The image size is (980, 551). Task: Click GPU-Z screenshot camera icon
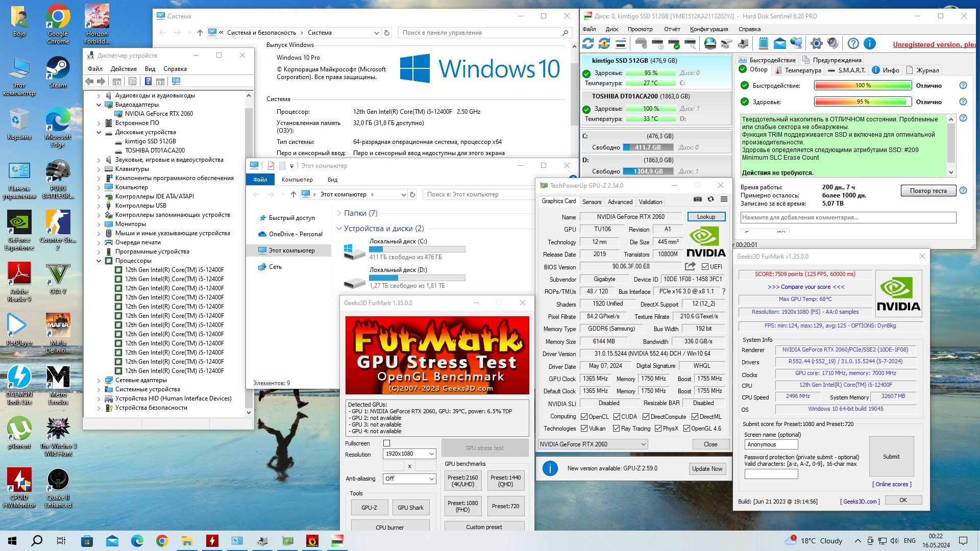coord(697,199)
